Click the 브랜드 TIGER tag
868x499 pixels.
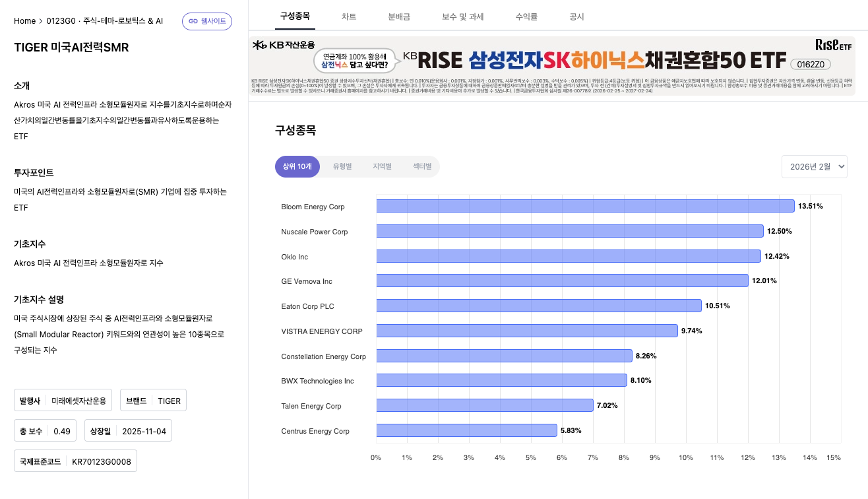coord(154,401)
